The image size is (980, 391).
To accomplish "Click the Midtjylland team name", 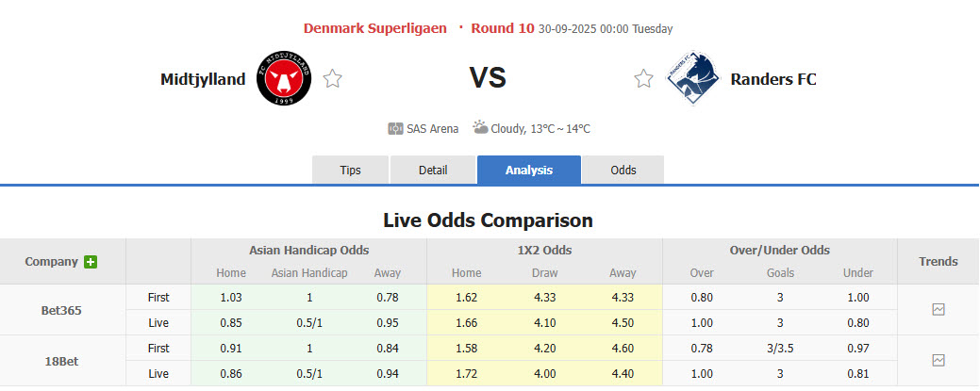I will coord(203,79).
